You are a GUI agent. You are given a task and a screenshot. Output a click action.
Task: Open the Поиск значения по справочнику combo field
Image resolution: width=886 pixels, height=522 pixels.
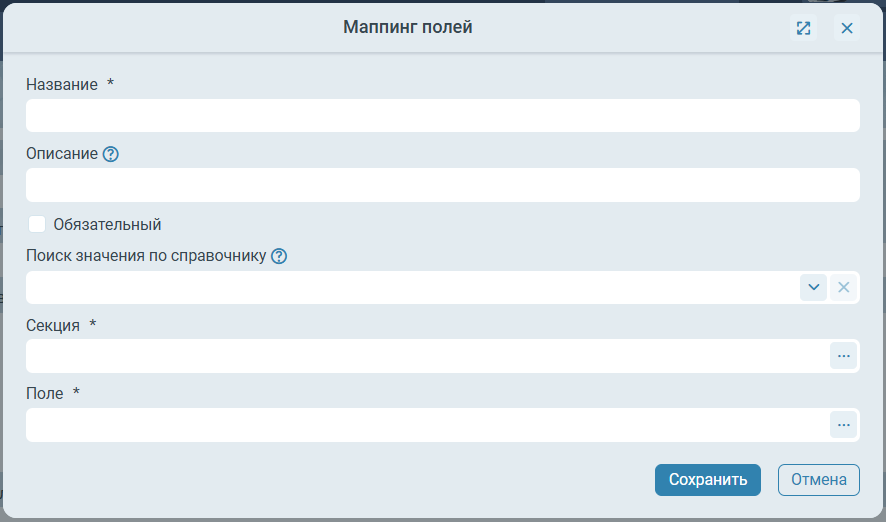pos(412,288)
